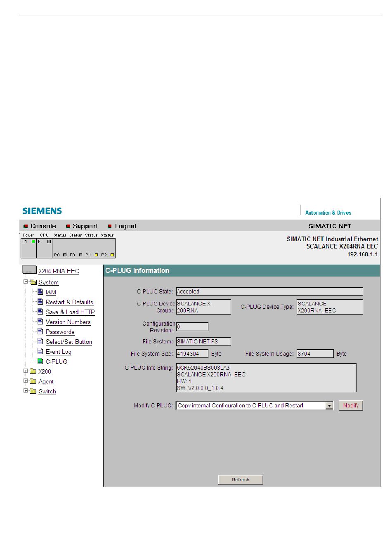
Task: Click the SCALANCE X204RNA EEC title text
Action: coord(342,246)
